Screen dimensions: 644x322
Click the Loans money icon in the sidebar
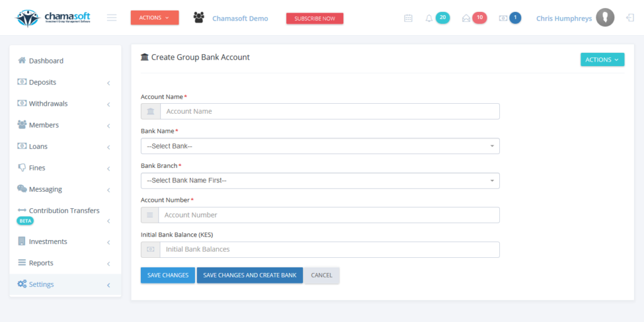click(x=22, y=146)
